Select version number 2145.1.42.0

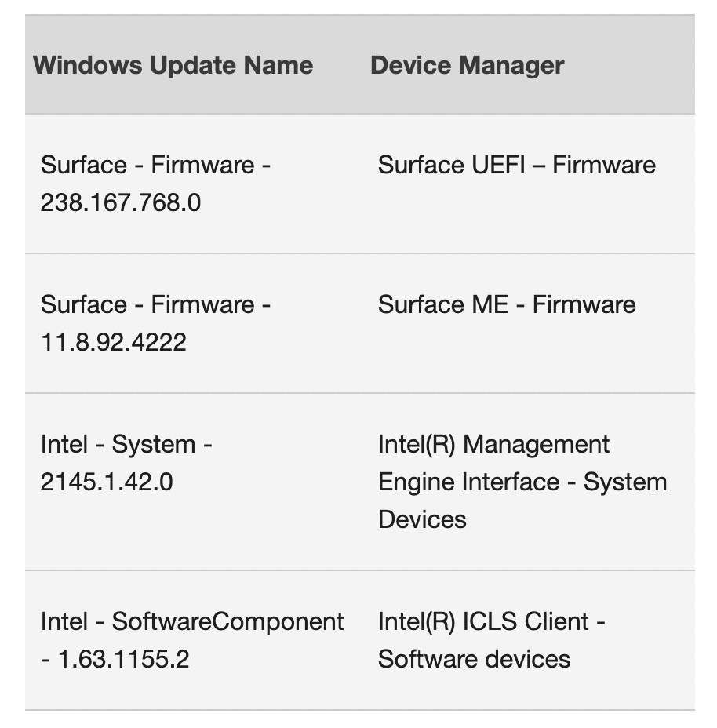click(x=107, y=482)
